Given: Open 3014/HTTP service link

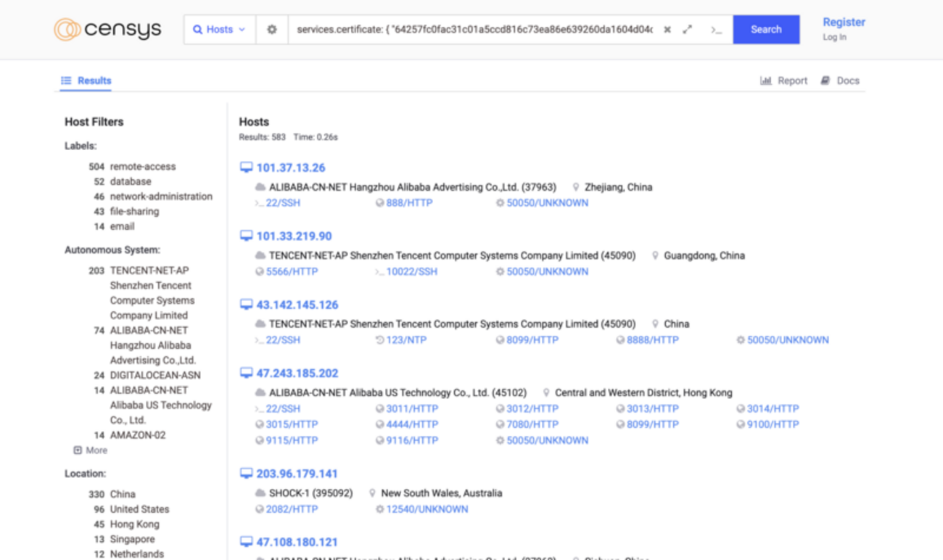Looking at the screenshot, I should [x=773, y=409].
